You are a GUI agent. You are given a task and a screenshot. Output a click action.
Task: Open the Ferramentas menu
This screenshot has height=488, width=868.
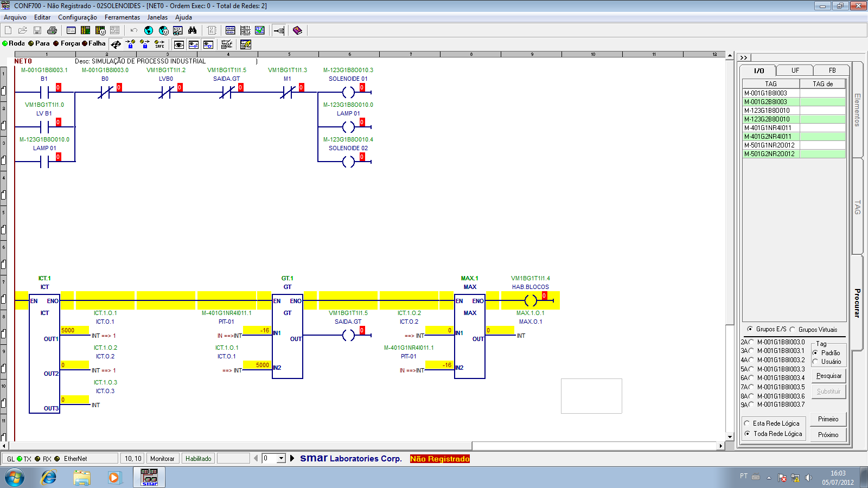click(122, 17)
